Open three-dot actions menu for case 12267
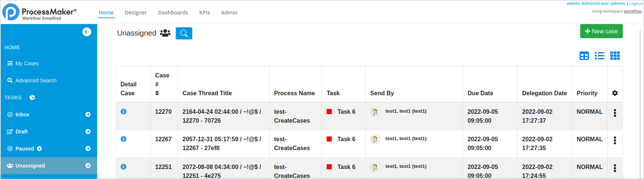The image size is (644, 179). tap(615, 140)
